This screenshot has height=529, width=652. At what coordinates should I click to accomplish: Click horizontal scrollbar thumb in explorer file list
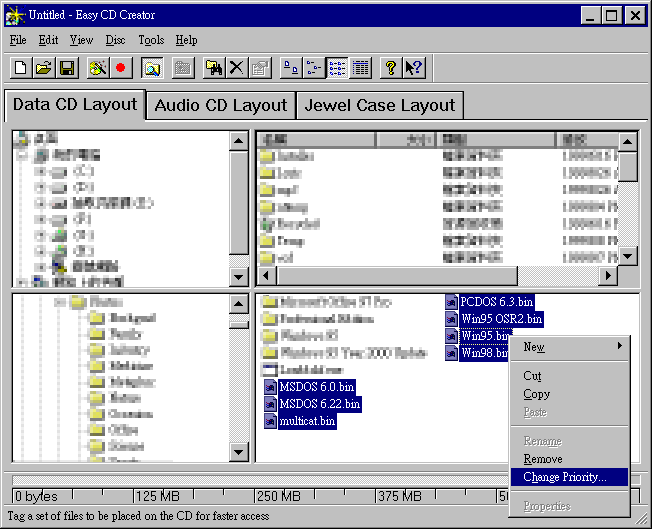[398, 275]
